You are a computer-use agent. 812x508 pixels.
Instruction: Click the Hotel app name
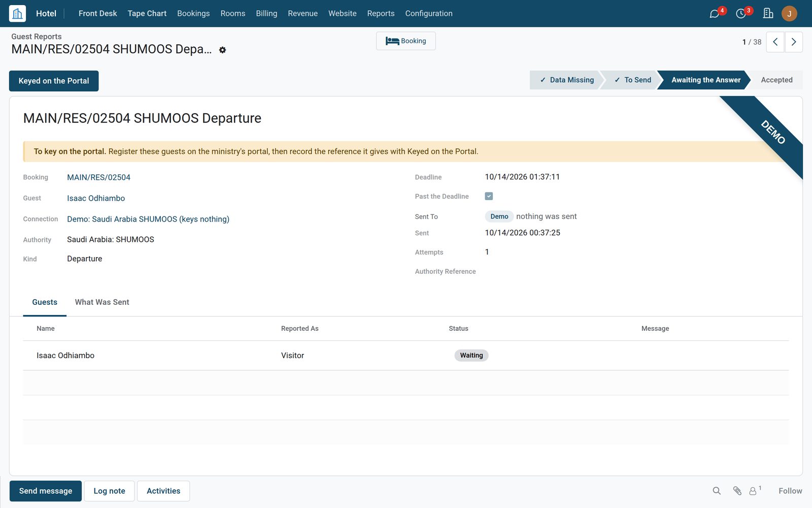point(46,13)
